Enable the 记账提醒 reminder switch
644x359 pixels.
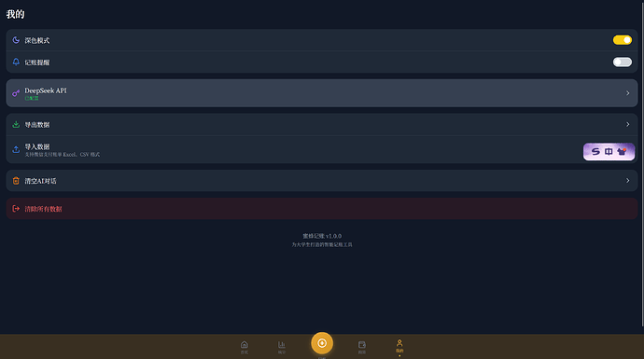(623, 62)
